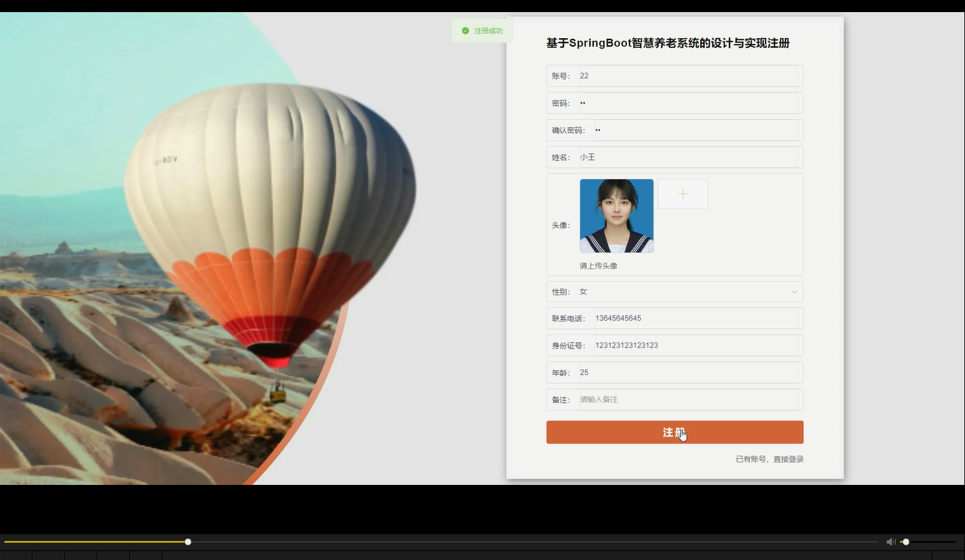Adjust the volume slider at bottom right
This screenshot has width=965, height=560.
905,542
